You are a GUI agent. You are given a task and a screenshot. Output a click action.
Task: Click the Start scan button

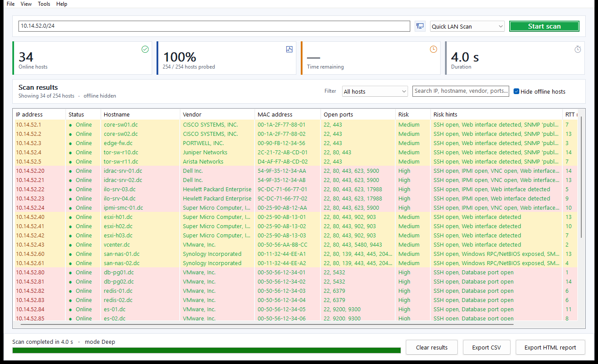(544, 26)
